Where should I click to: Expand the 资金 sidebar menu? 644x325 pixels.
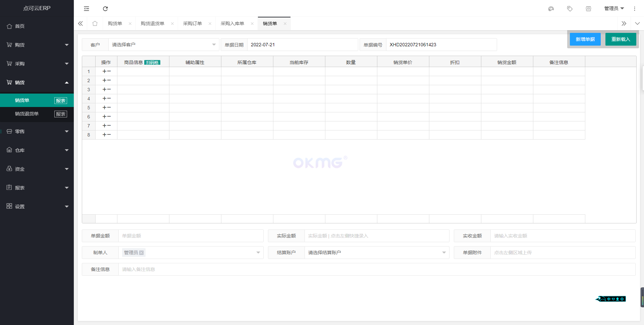pos(37,169)
